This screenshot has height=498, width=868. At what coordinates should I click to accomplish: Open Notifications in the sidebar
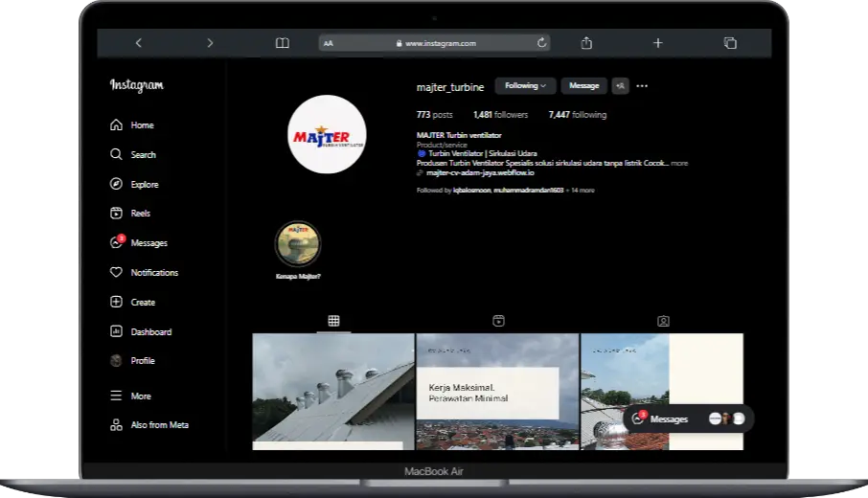144,272
